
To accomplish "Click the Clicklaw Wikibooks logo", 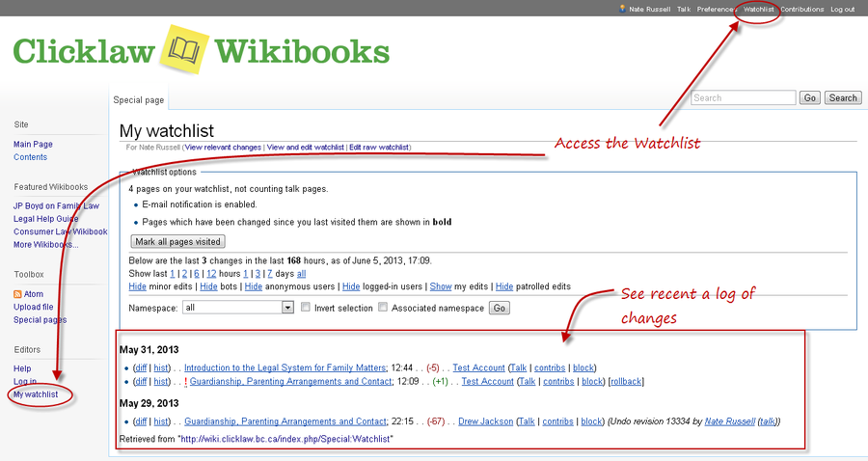I will point(201,51).
